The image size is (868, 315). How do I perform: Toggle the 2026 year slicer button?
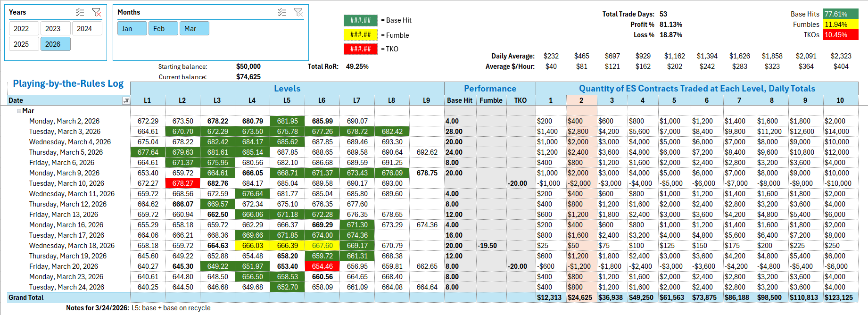53,44
